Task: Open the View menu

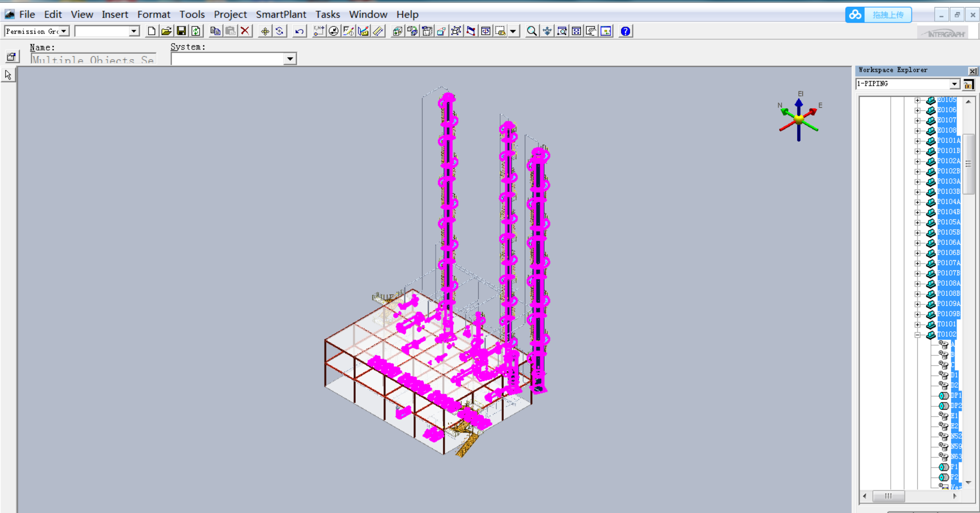Action: click(x=82, y=14)
